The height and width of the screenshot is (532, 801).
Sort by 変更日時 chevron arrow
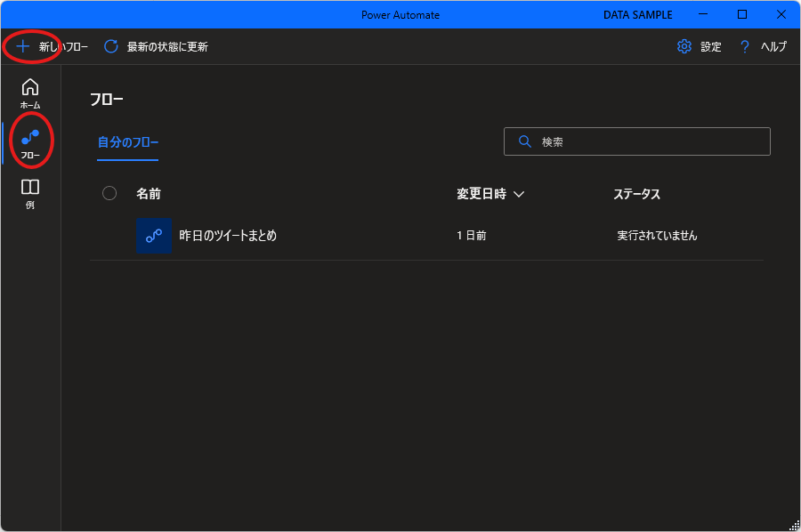point(519,194)
